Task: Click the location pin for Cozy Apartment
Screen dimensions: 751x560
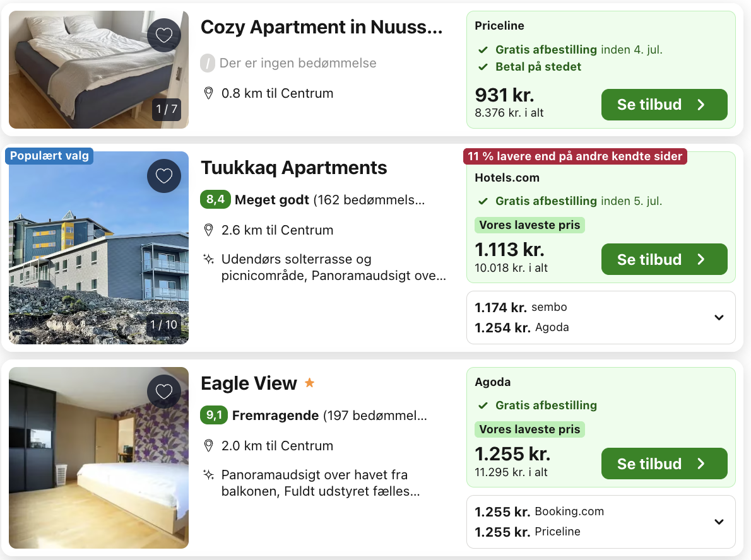Action: [x=209, y=93]
